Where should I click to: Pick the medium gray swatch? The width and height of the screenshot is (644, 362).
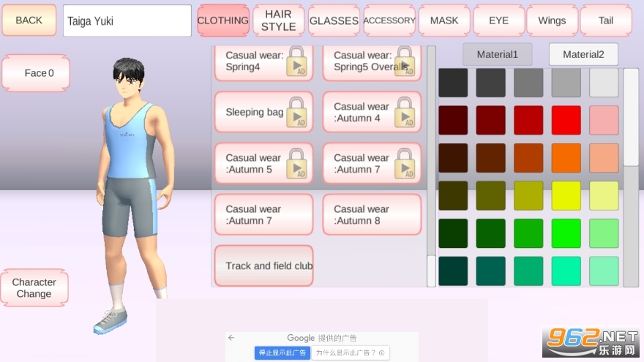pos(528,83)
